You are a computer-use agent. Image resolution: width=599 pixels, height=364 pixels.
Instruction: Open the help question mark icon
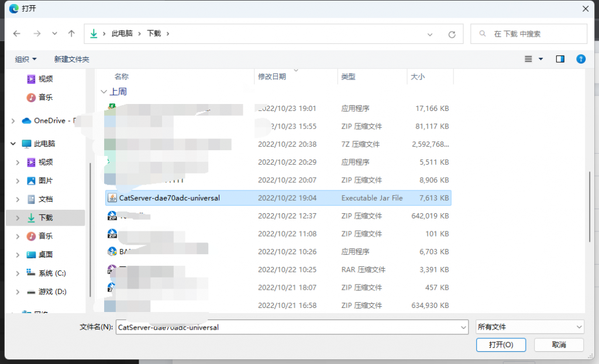[580, 58]
